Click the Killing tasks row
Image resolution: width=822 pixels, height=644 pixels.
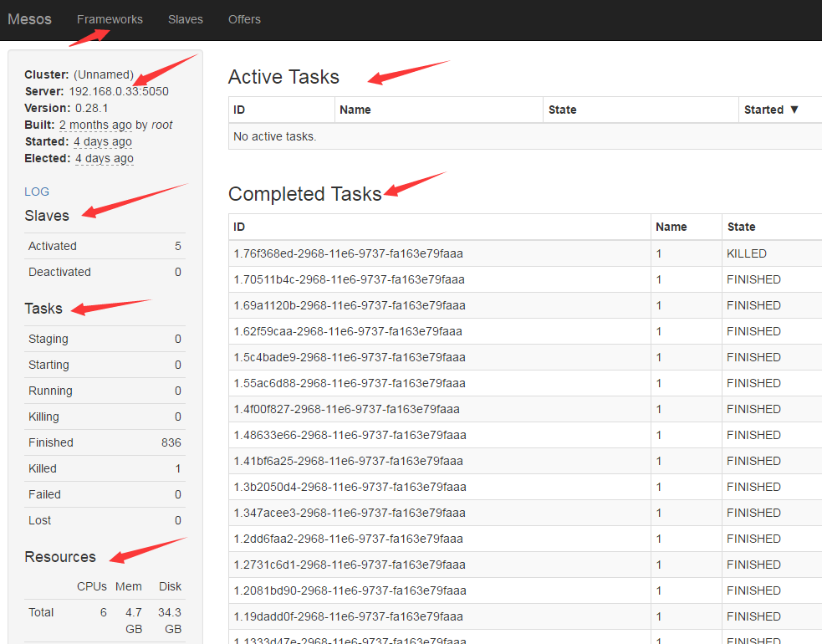105,417
